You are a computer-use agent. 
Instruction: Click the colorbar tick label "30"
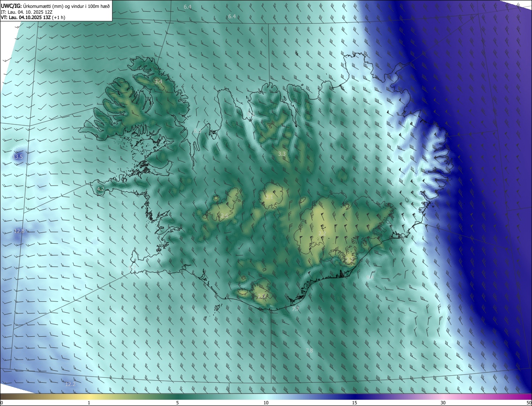coord(443,403)
